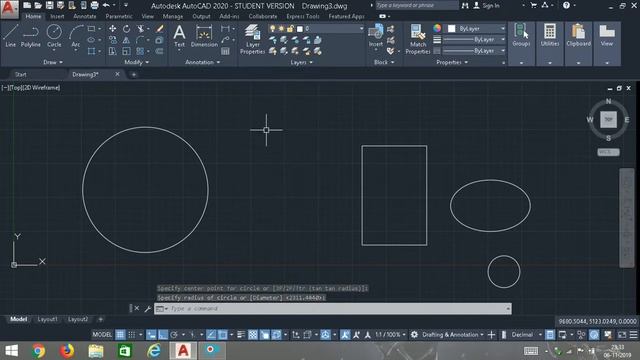Search in the keyword or phrase box
The image size is (640, 360).
[x=416, y=5]
